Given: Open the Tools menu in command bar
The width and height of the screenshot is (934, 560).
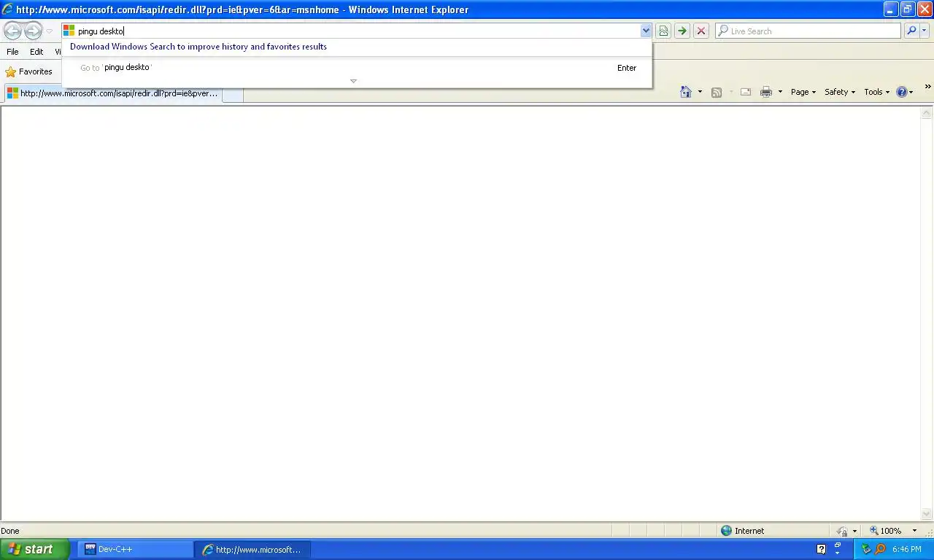Looking at the screenshot, I should click(877, 92).
